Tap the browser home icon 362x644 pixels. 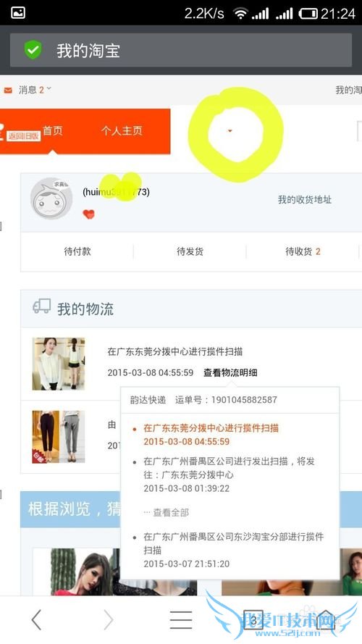coord(325,619)
